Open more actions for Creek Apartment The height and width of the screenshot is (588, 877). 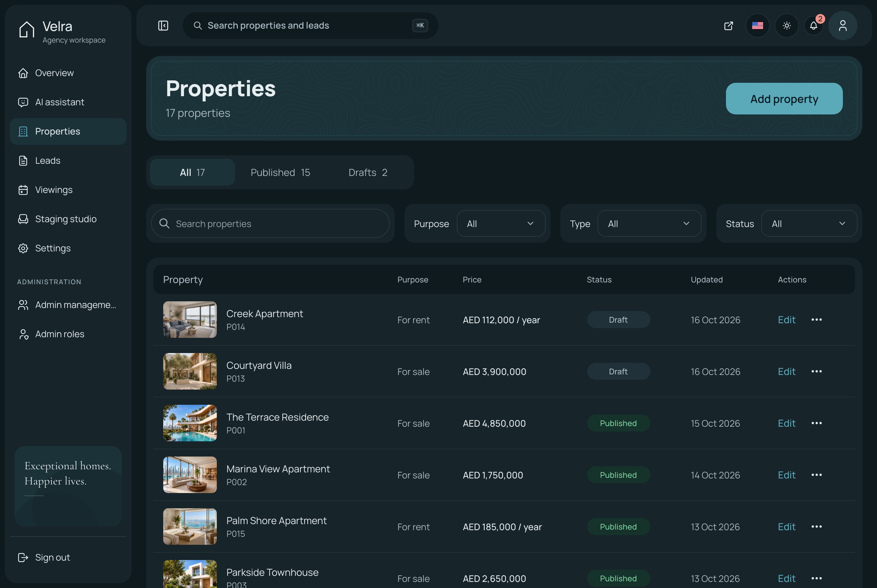(816, 320)
